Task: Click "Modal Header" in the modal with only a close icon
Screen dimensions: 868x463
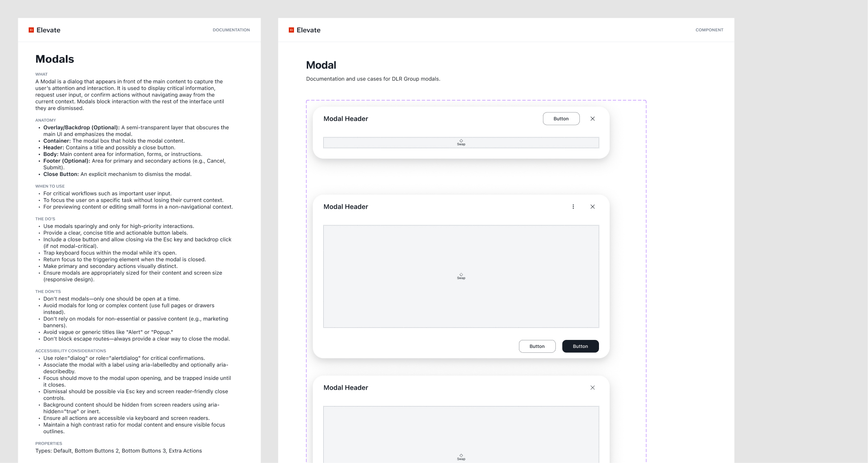Action: [x=346, y=387]
